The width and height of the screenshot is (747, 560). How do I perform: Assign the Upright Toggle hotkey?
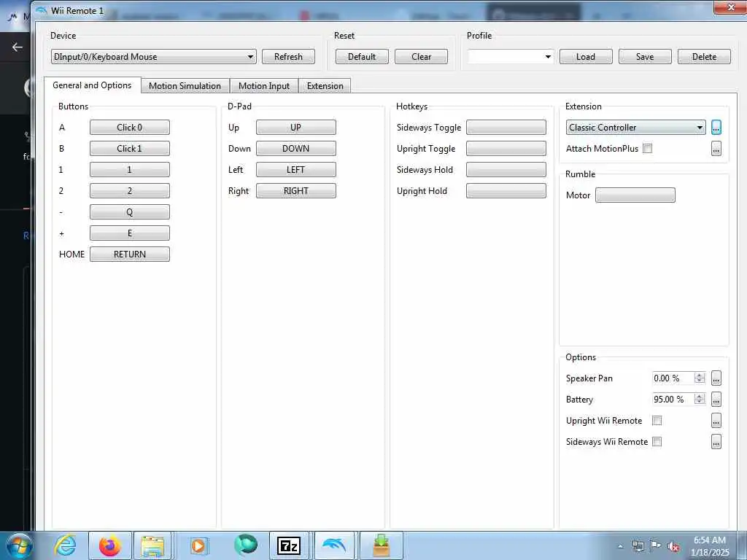point(506,149)
